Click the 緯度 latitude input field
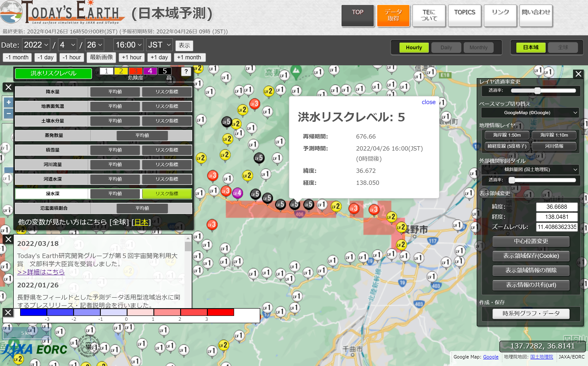The image size is (588, 366). 557,207
